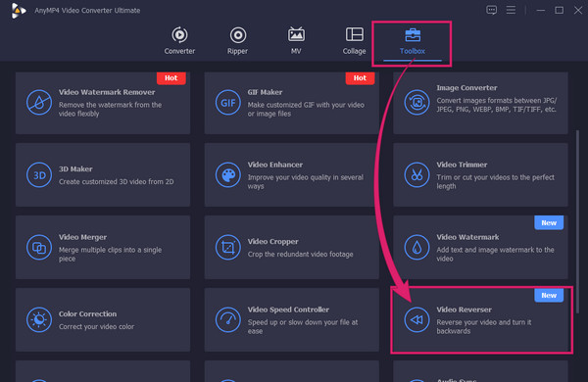Click the 3D Maker icon
The height and width of the screenshot is (382, 588).
click(x=39, y=175)
